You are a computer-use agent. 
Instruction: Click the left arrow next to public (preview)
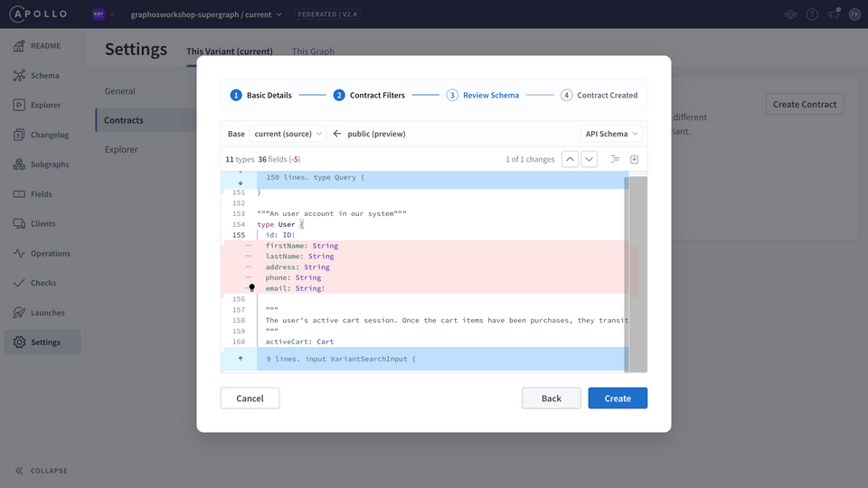click(336, 134)
